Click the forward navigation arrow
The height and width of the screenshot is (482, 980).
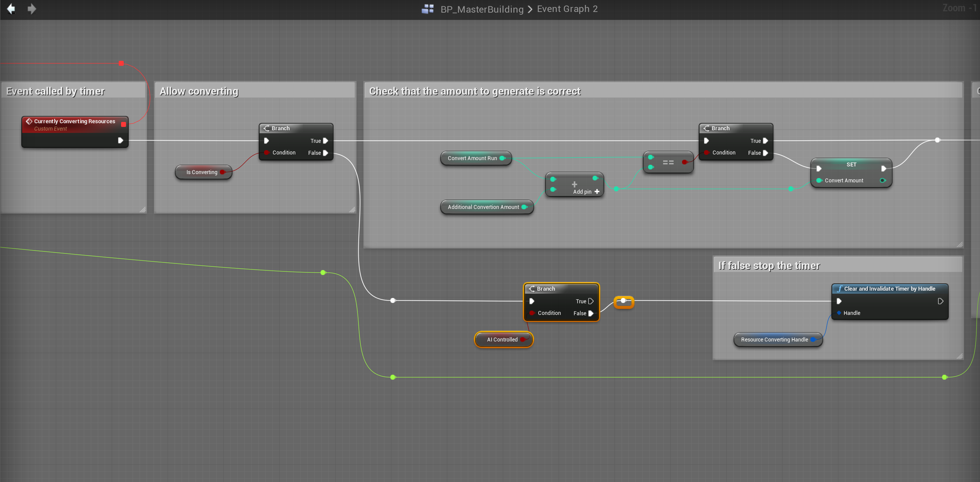[x=32, y=9]
